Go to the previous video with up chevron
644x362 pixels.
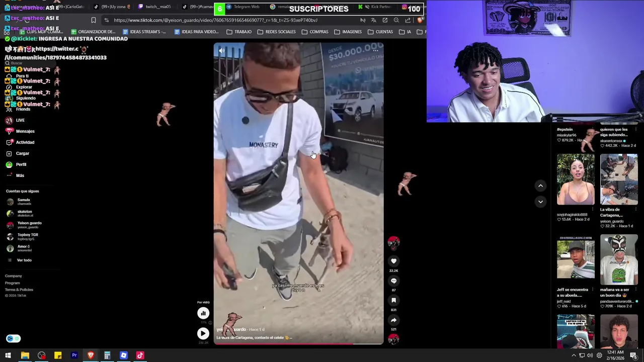pos(540,186)
